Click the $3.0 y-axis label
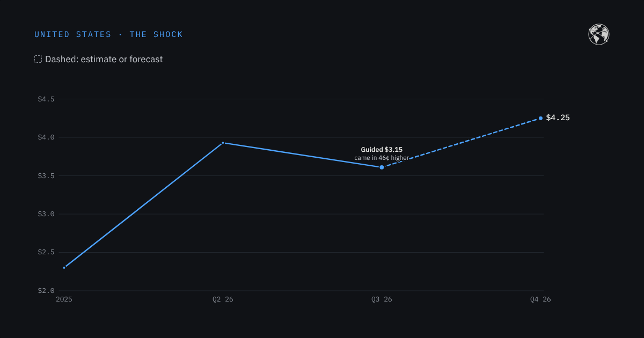This screenshot has width=644, height=338. coord(46,214)
